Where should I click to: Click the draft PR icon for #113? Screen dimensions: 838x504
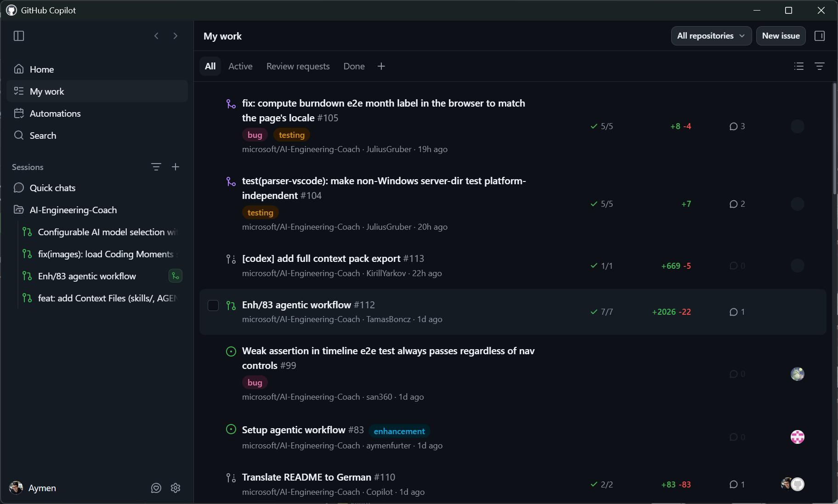point(231,259)
